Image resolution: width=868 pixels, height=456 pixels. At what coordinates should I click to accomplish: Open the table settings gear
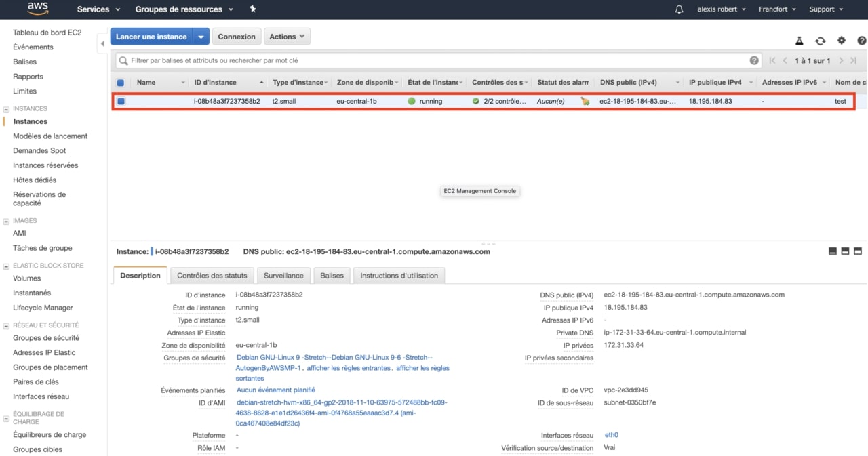[x=842, y=41]
